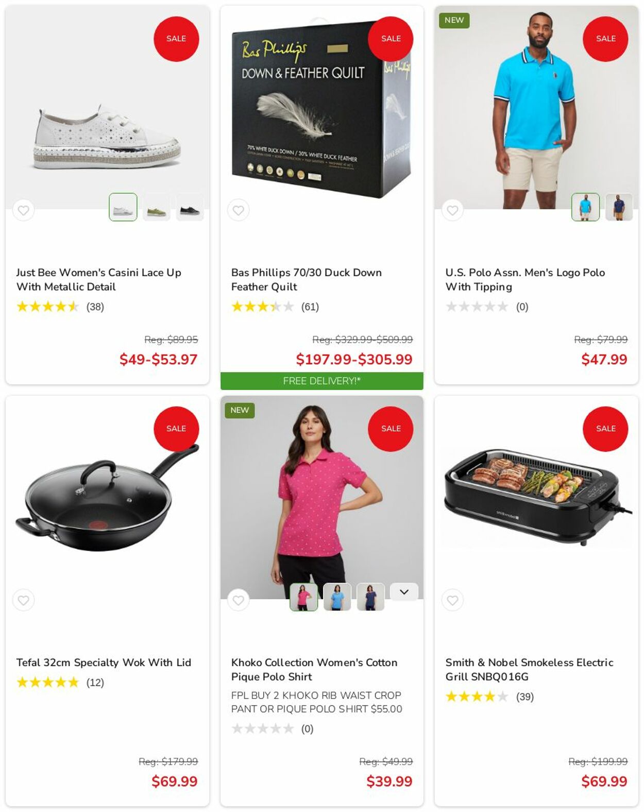The width and height of the screenshot is (644, 812).
Task: Select the navy U.S. Polo shirt swatch
Action: click(619, 207)
